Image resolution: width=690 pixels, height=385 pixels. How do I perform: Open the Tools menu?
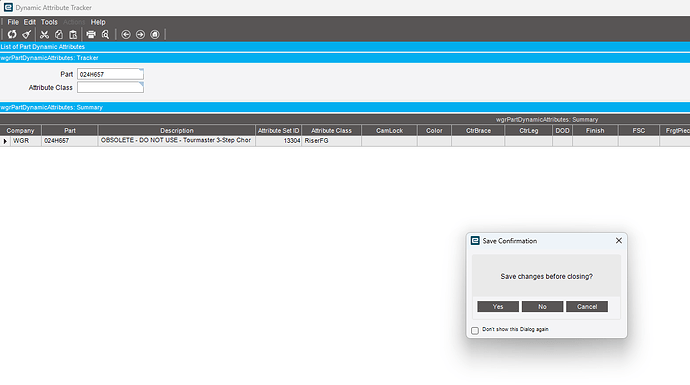click(x=49, y=22)
